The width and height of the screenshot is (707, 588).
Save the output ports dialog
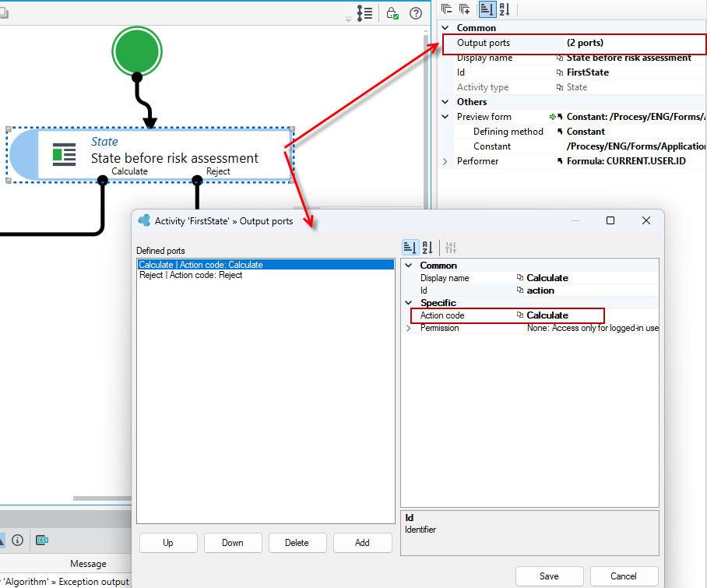(x=549, y=576)
